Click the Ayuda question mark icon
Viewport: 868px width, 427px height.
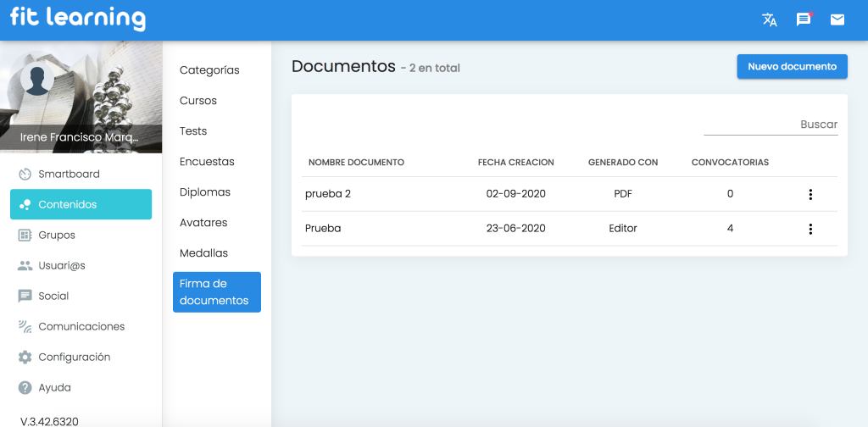click(x=25, y=387)
